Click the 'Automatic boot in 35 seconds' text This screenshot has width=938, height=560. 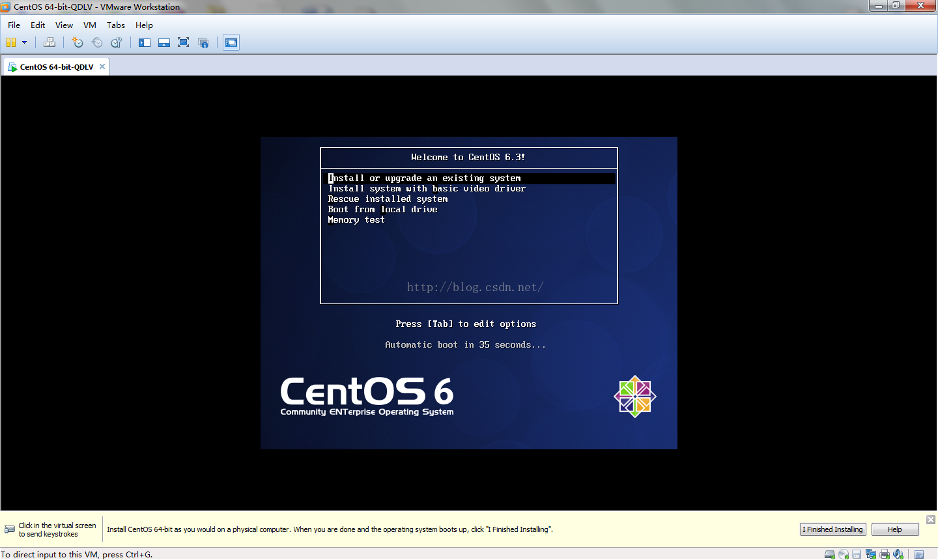pyautogui.click(x=466, y=344)
